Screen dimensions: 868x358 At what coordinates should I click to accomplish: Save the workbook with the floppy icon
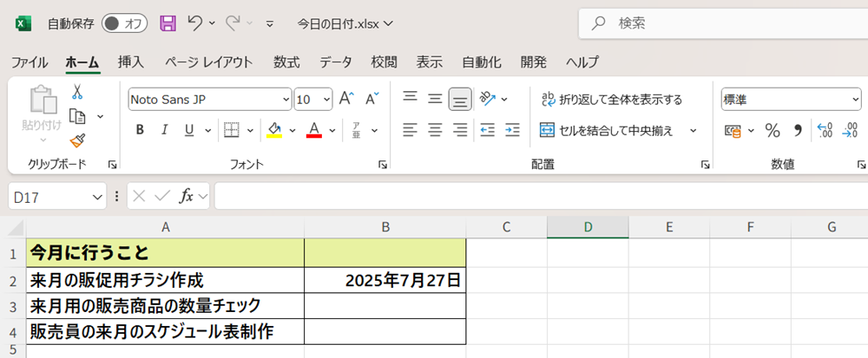pos(168,23)
